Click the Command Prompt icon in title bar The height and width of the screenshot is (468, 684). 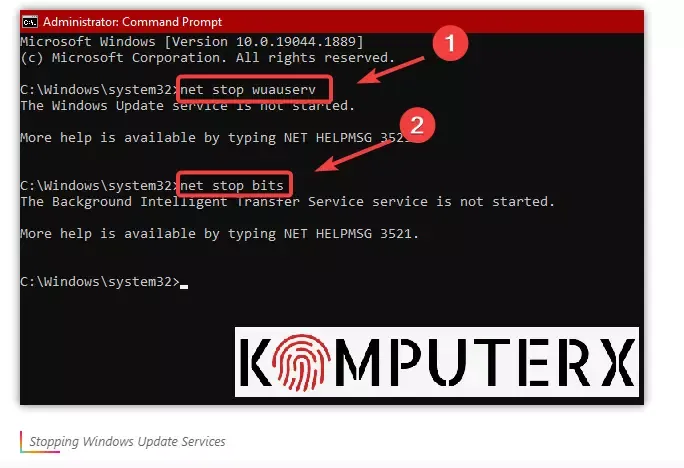coord(30,22)
